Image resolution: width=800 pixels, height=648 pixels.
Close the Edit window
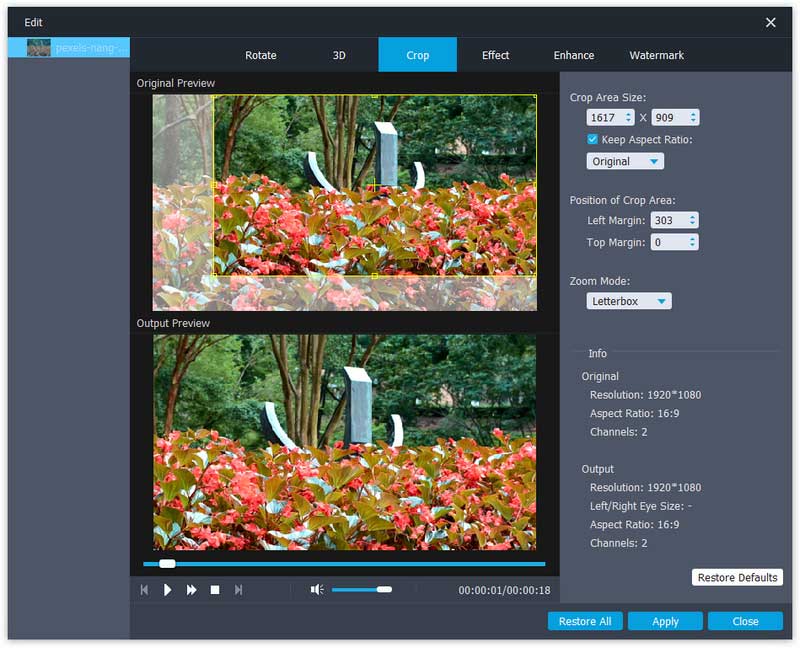pos(770,22)
